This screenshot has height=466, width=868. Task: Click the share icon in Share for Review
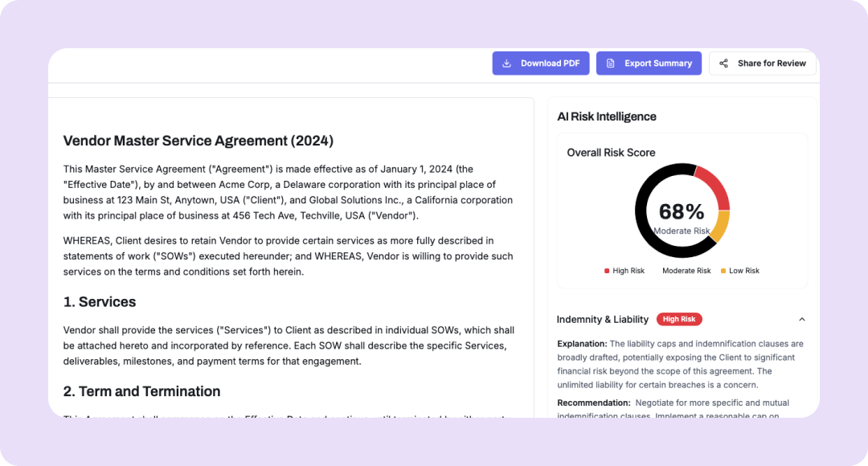pyautogui.click(x=723, y=63)
